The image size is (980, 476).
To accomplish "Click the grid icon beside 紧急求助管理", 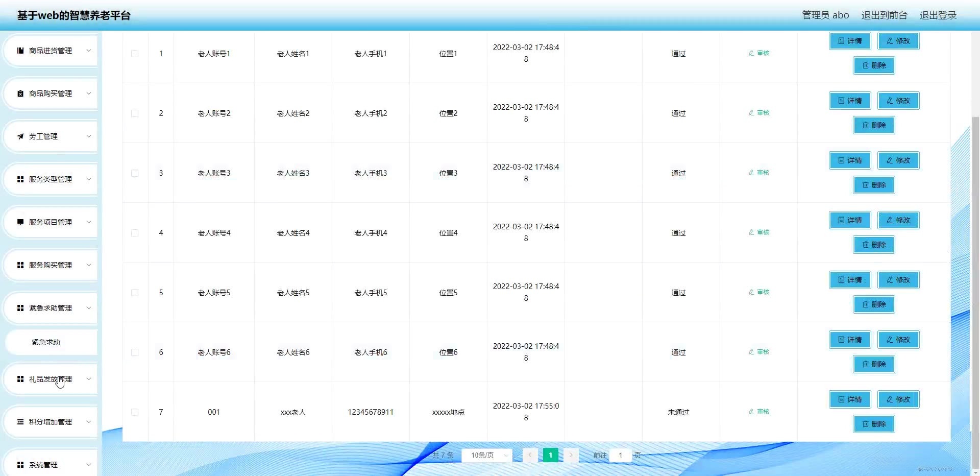I will 20,308.
